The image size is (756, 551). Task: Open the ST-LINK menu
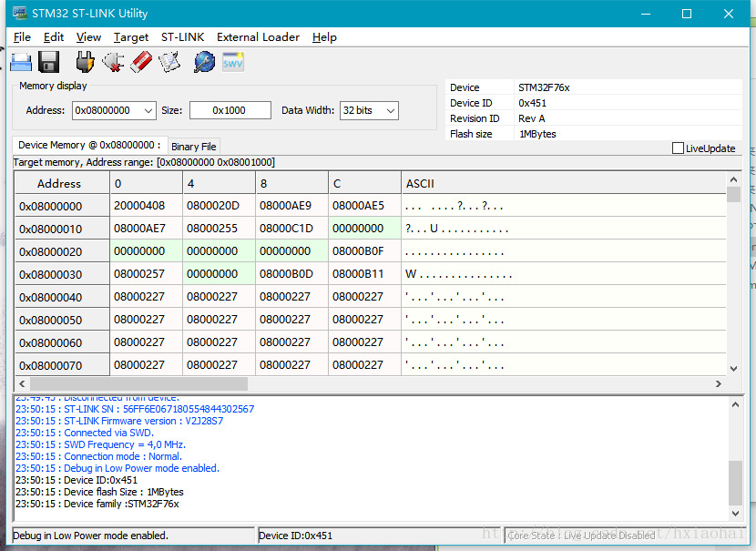click(183, 37)
